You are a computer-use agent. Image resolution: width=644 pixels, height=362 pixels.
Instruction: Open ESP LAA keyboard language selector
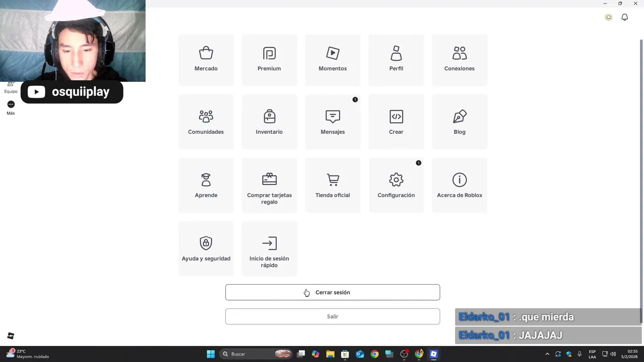tap(592, 354)
